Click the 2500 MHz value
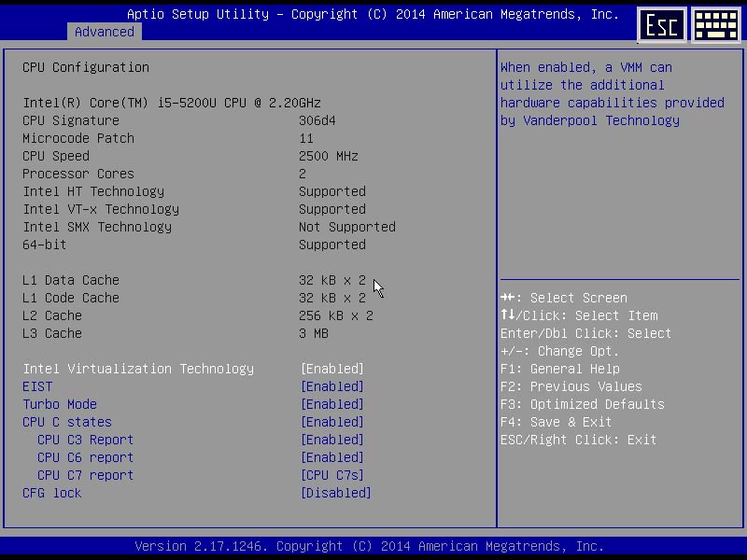The width and height of the screenshot is (747, 560). coord(329,156)
